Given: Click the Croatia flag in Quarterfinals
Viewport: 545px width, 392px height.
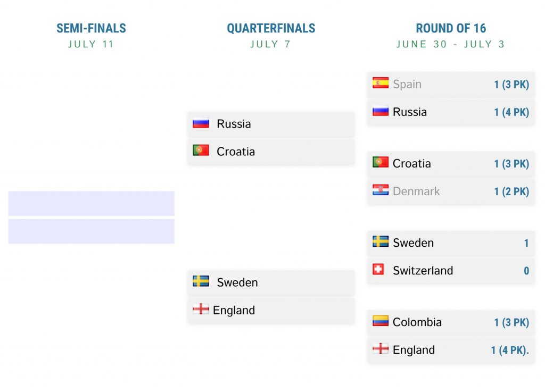Looking at the screenshot, I should (x=201, y=151).
